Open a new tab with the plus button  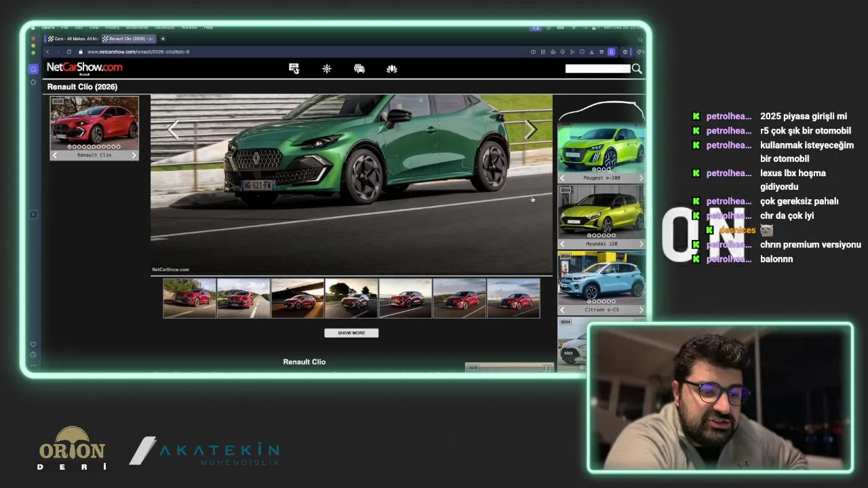pyautogui.click(x=163, y=39)
